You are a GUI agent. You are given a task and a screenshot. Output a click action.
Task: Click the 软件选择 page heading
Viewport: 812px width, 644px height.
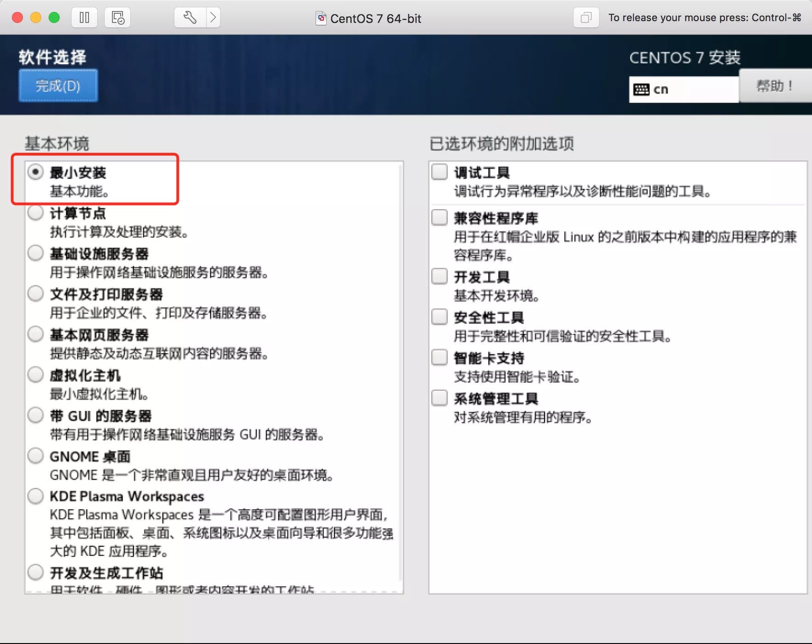pyautogui.click(x=53, y=57)
